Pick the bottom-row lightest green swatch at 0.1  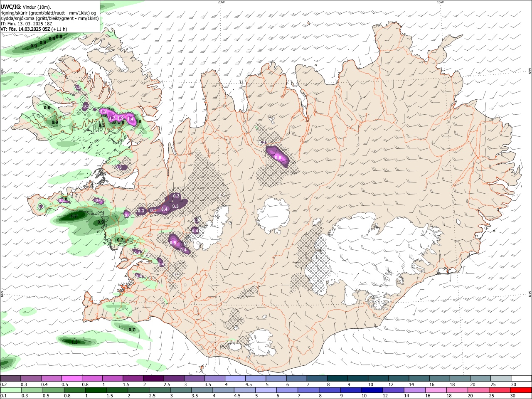10,390
